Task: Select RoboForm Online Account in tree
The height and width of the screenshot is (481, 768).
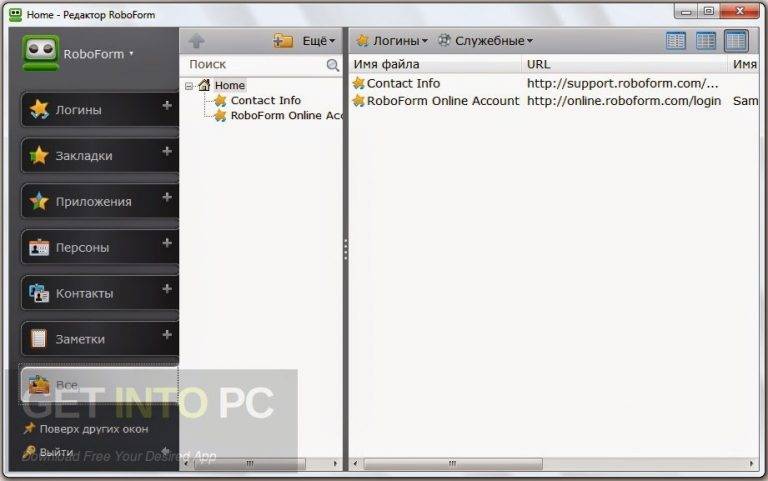Action: pos(287,116)
